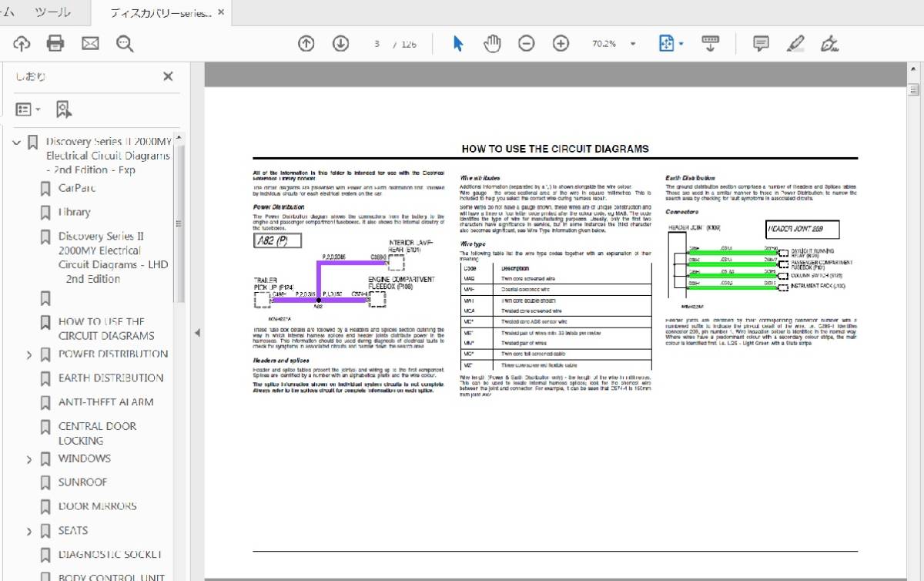Click the 'HEADER JOINT 269' box in diagram
This screenshot has height=581, width=924.
pyautogui.click(x=802, y=230)
